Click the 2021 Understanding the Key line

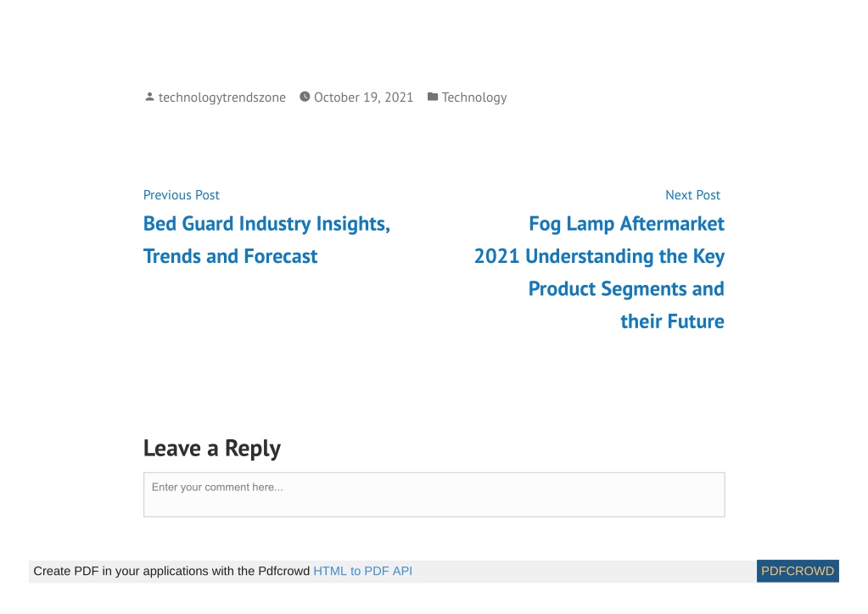click(x=599, y=256)
